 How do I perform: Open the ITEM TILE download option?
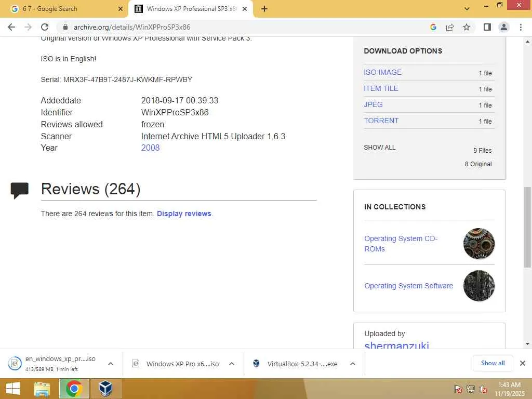(x=381, y=88)
